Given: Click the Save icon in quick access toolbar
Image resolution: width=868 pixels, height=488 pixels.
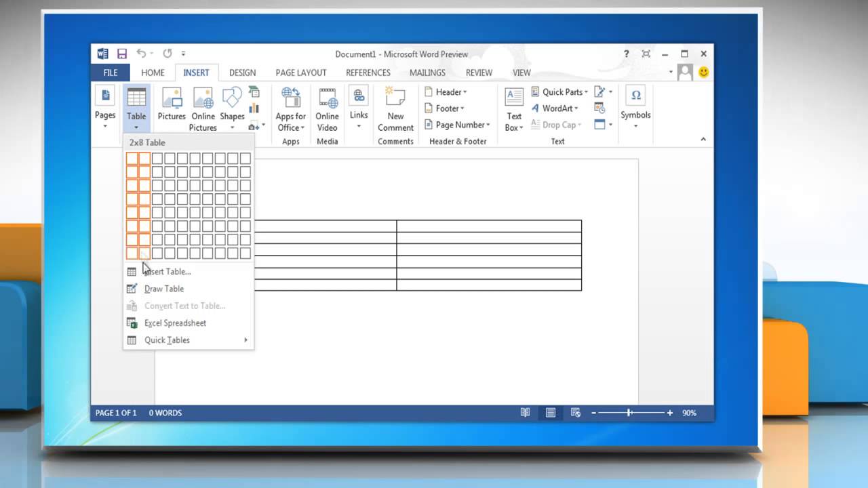Looking at the screenshot, I should (x=122, y=54).
